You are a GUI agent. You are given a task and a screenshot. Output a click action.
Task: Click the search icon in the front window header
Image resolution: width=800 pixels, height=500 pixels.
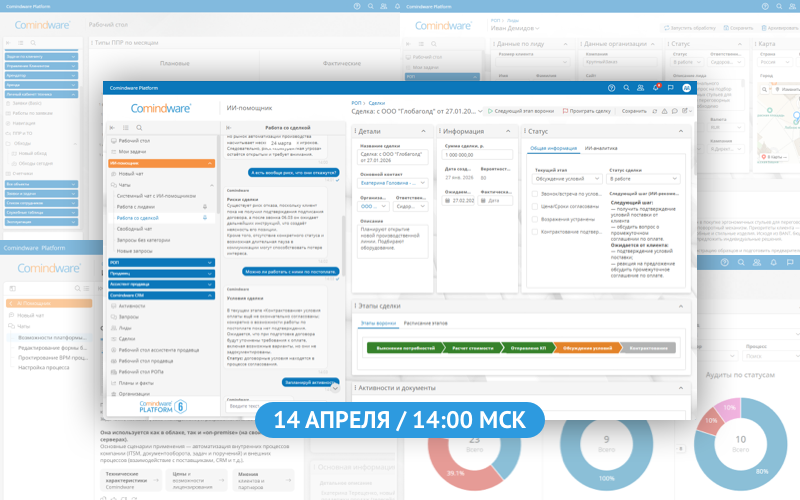click(626, 88)
